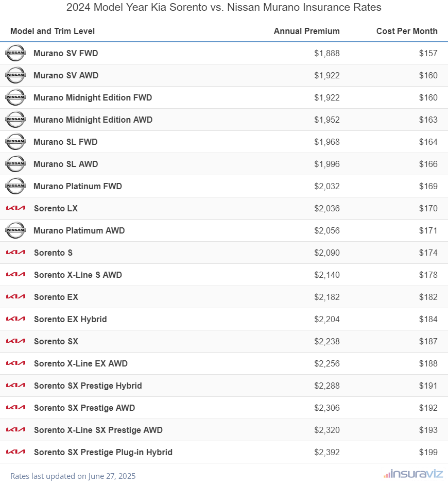Select the 'Sorento X-Line EX AWD' label
Viewport: 448px width, 484px height.
pyautogui.click(x=81, y=363)
